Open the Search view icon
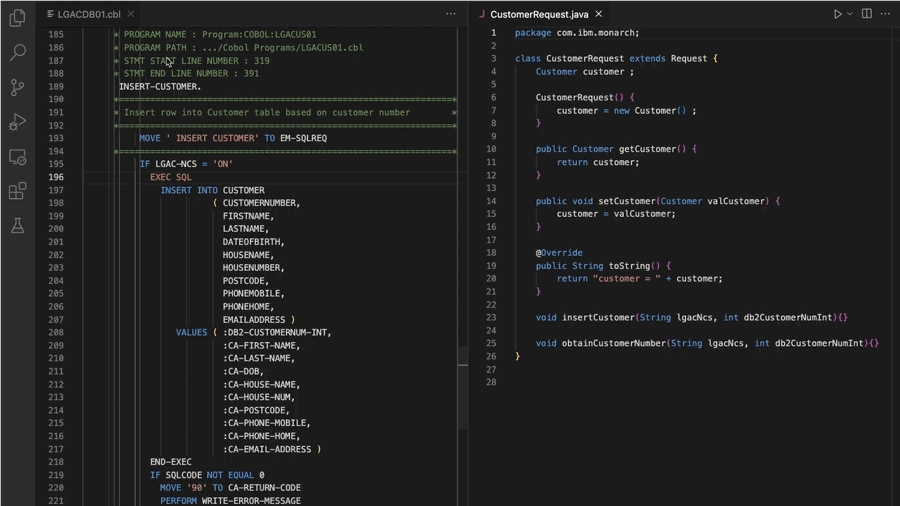Viewport: 900px width, 506px height. pos(17,52)
